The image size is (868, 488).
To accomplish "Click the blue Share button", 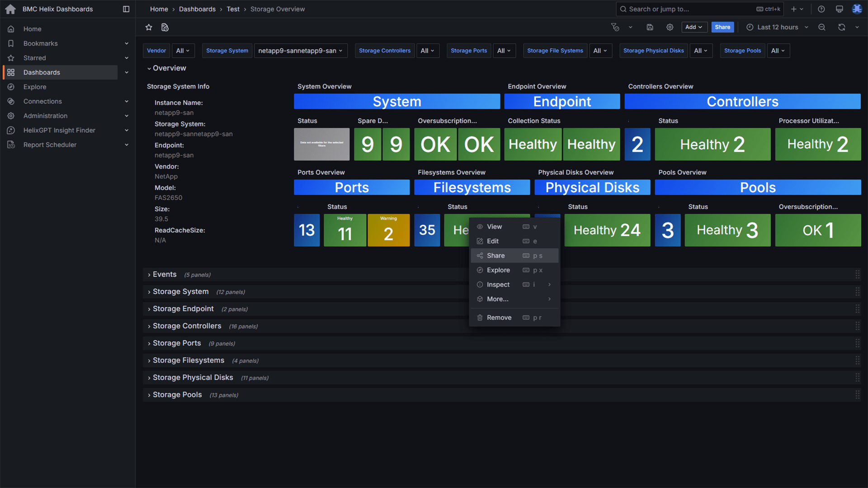I will coord(722,28).
